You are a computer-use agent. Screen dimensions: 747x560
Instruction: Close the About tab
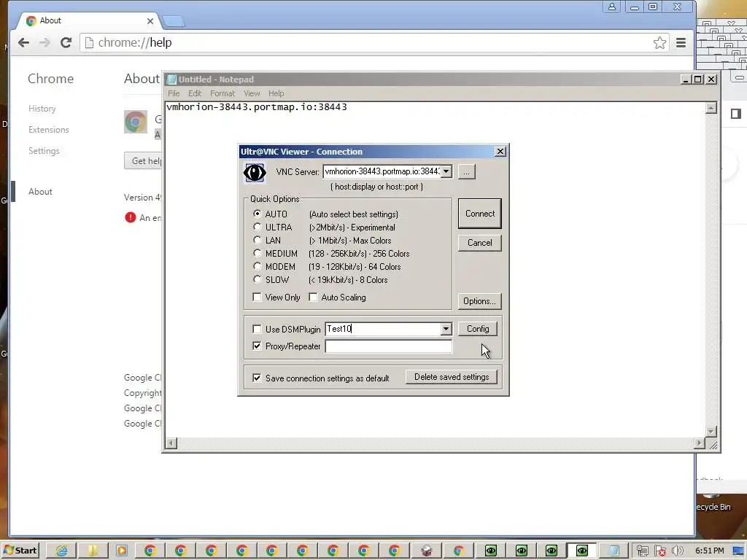pyautogui.click(x=150, y=21)
